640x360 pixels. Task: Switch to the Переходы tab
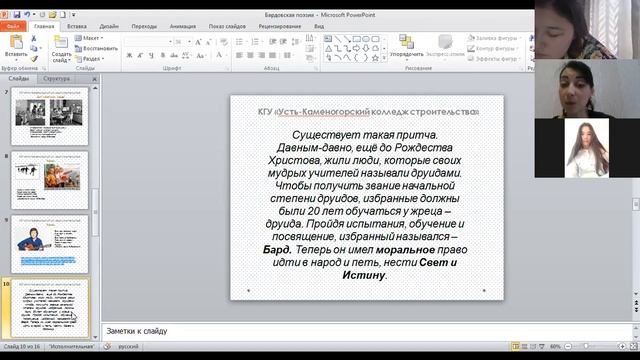click(144, 26)
